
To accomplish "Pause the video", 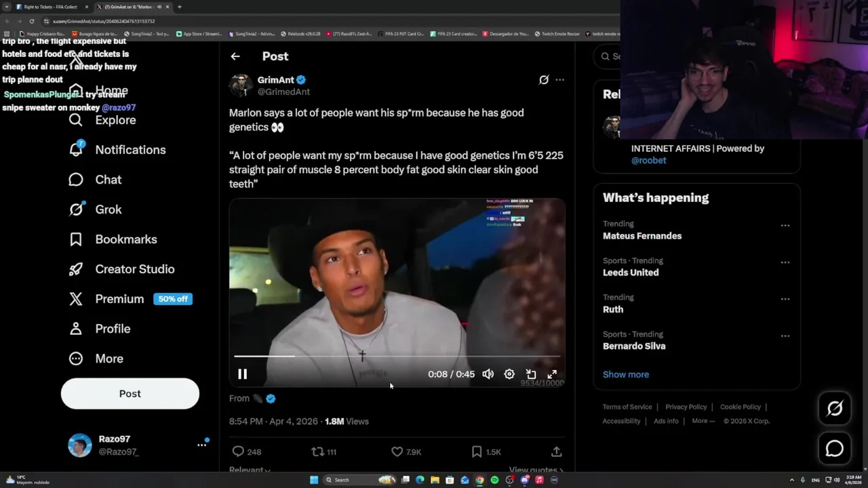I will (x=242, y=374).
